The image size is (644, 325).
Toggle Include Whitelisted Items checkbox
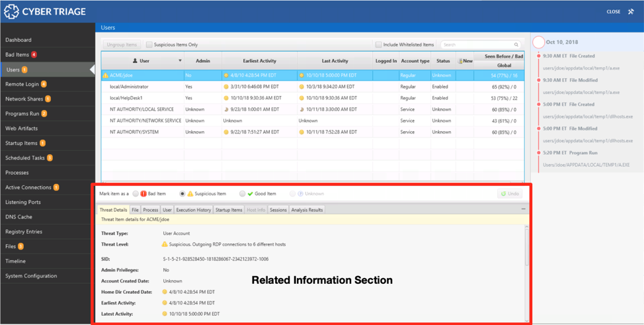click(379, 44)
